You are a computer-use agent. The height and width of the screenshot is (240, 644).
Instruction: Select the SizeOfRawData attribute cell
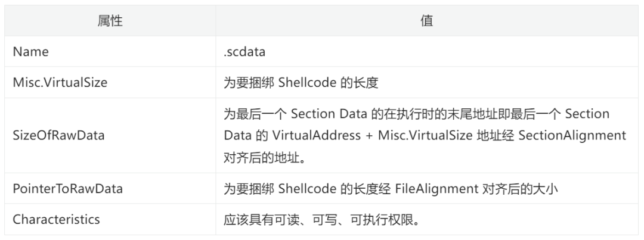[110, 135]
